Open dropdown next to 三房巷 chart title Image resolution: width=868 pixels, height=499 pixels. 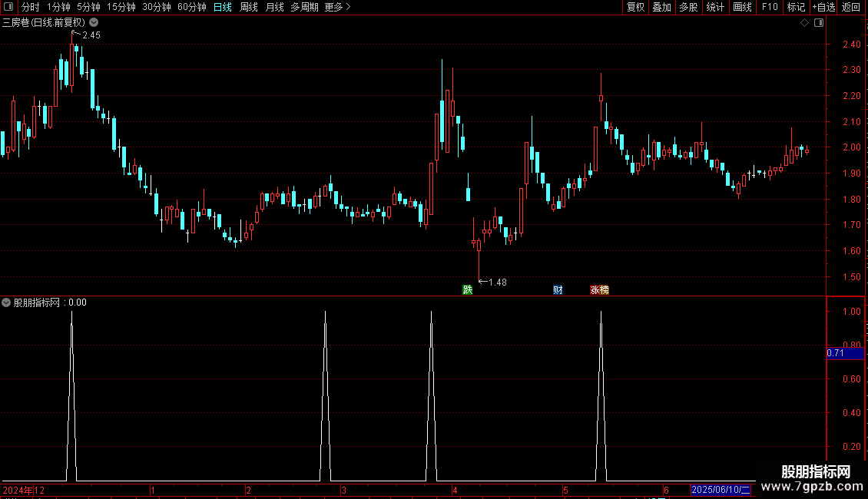(x=94, y=23)
